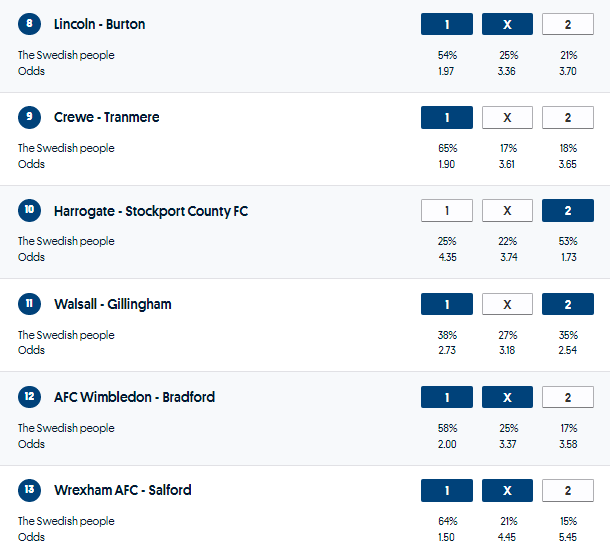Deselect away win (2) for Harrogate - Stockport

(567, 211)
